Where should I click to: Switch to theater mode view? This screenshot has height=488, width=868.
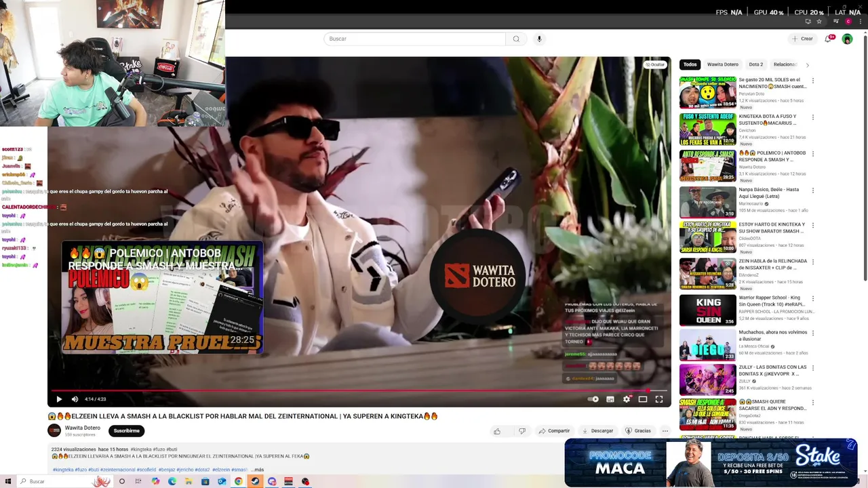tap(642, 399)
